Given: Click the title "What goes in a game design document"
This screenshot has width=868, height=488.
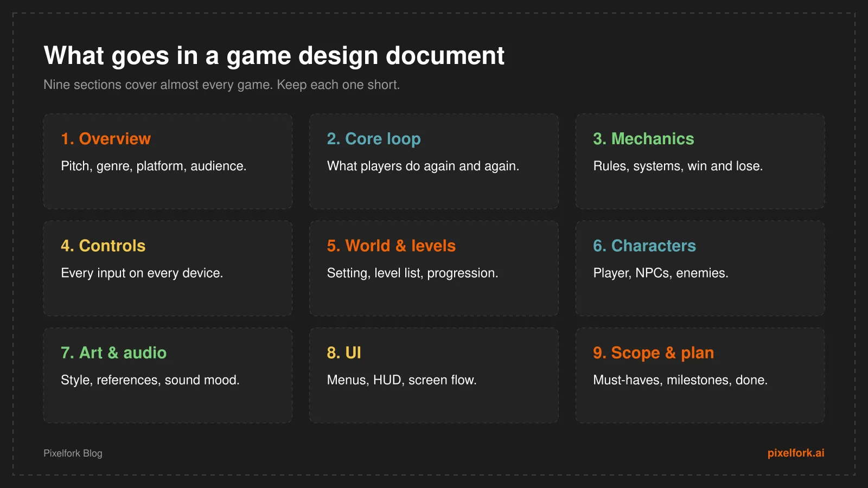Looking at the screenshot, I should (274, 56).
